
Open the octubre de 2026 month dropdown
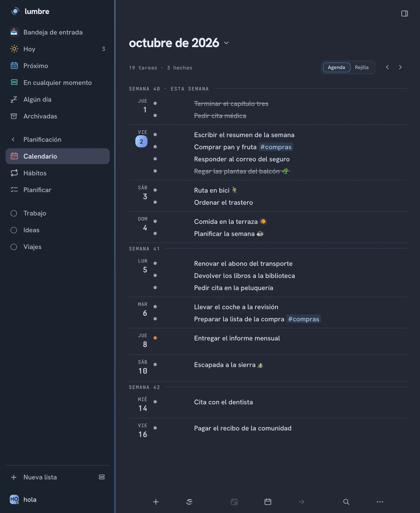coord(226,43)
